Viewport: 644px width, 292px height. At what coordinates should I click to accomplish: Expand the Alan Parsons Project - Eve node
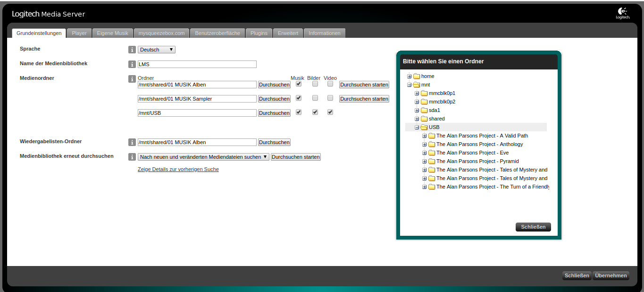(424, 153)
